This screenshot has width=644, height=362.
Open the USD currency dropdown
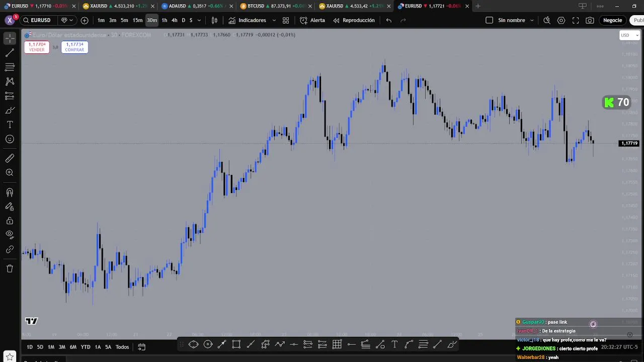[629, 35]
